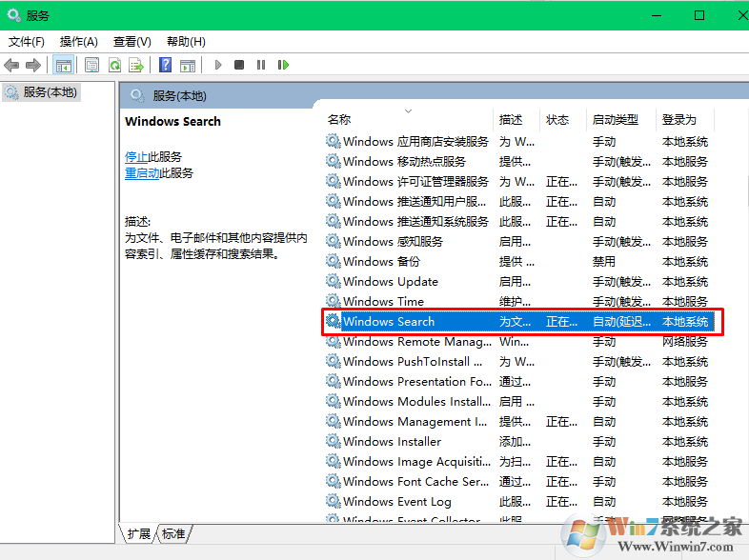Click the gear icon of Windows Event Log row
The height and width of the screenshot is (560, 749).
334,501
